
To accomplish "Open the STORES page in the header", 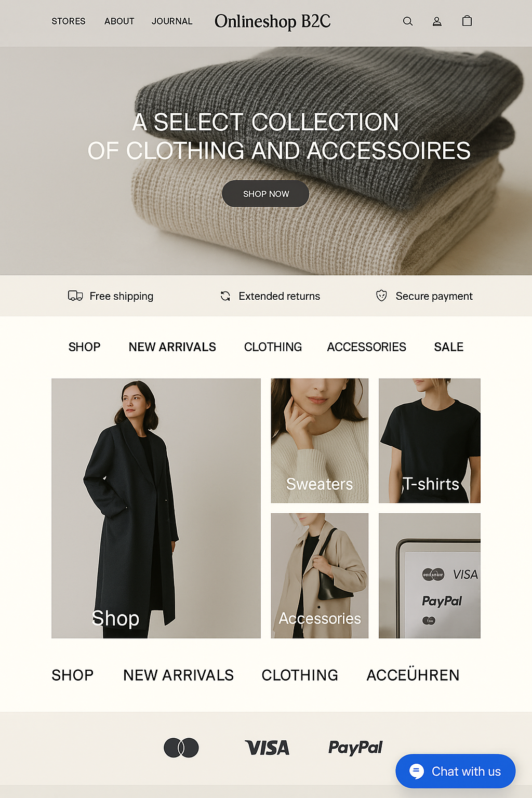I will click(69, 21).
